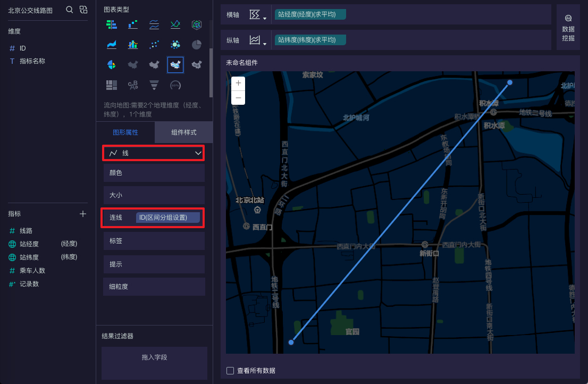Zoom out on the map
588x384 pixels.
238,97
